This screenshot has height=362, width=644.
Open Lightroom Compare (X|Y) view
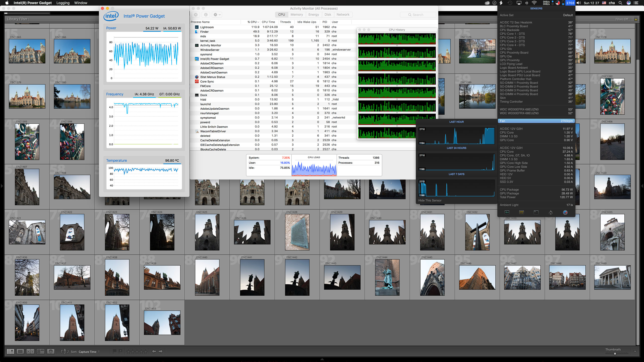pos(30,351)
